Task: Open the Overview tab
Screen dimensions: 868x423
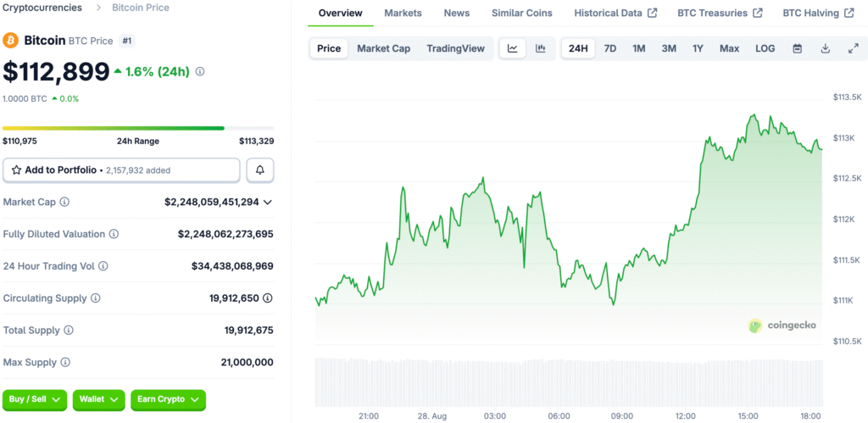Action: click(341, 13)
